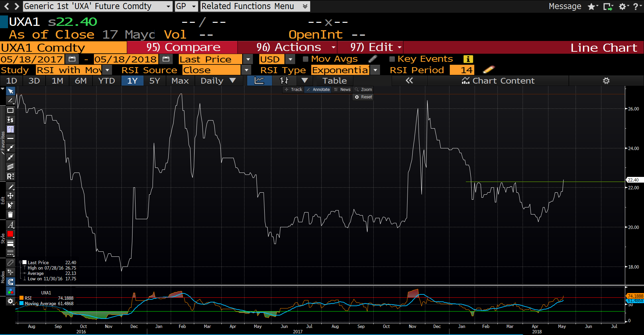Open RSI Type dropdown arrow
The image size is (644, 335).
375,70
